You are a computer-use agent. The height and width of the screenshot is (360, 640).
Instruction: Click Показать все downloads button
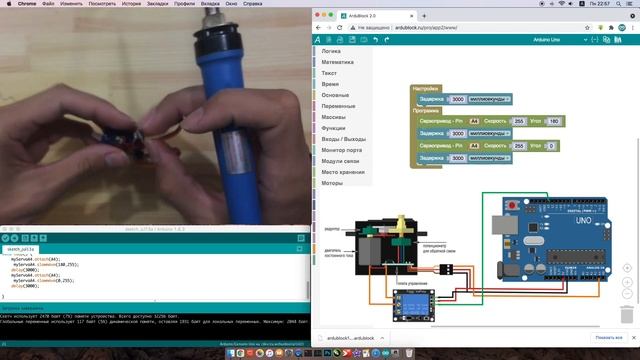[609, 338]
